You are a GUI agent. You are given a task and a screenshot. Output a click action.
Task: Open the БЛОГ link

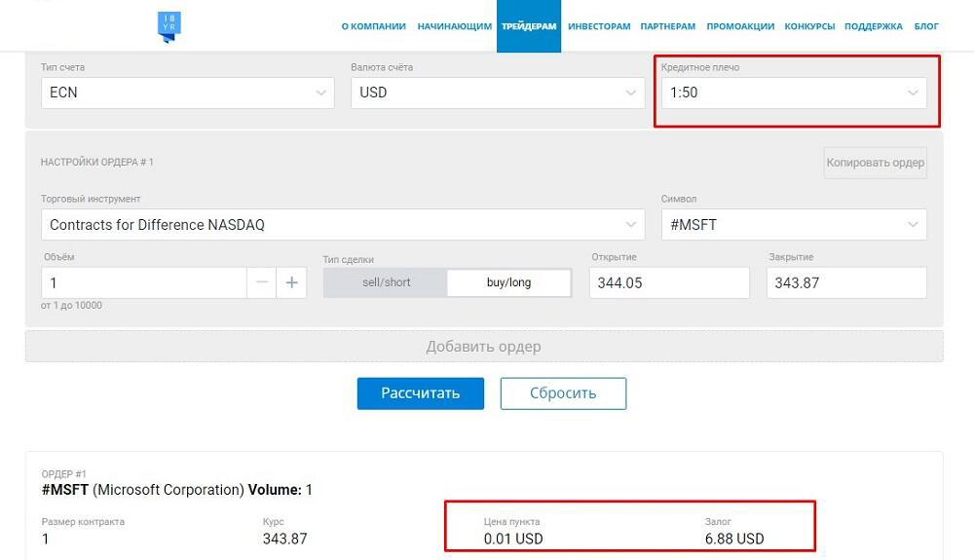pos(926,26)
